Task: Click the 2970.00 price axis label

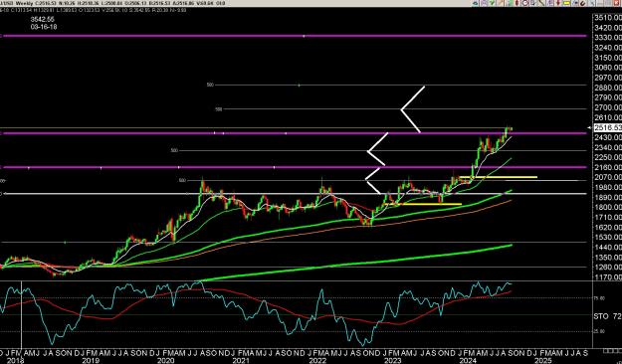Action: coord(608,78)
